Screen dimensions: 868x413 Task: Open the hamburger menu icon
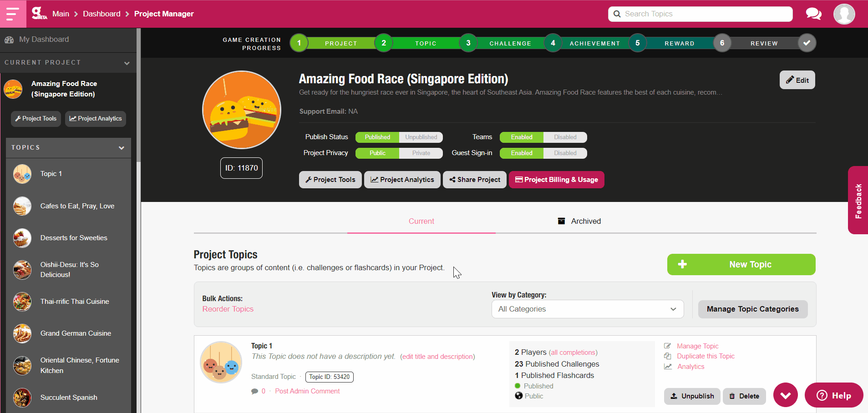pyautogui.click(x=13, y=14)
